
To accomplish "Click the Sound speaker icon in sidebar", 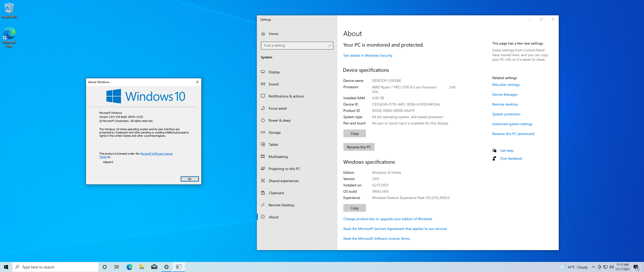I will click(263, 84).
